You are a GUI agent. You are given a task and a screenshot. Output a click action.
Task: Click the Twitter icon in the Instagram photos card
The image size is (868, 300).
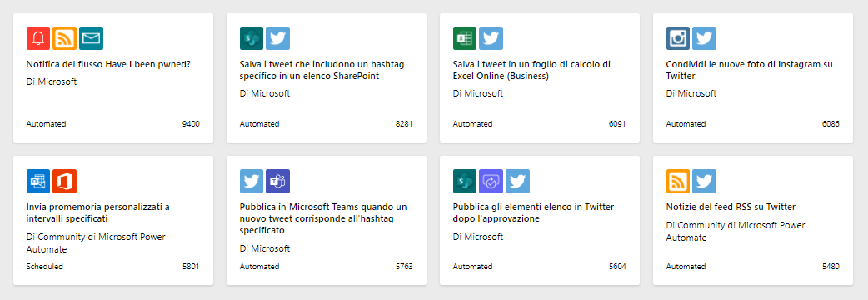pos(704,38)
